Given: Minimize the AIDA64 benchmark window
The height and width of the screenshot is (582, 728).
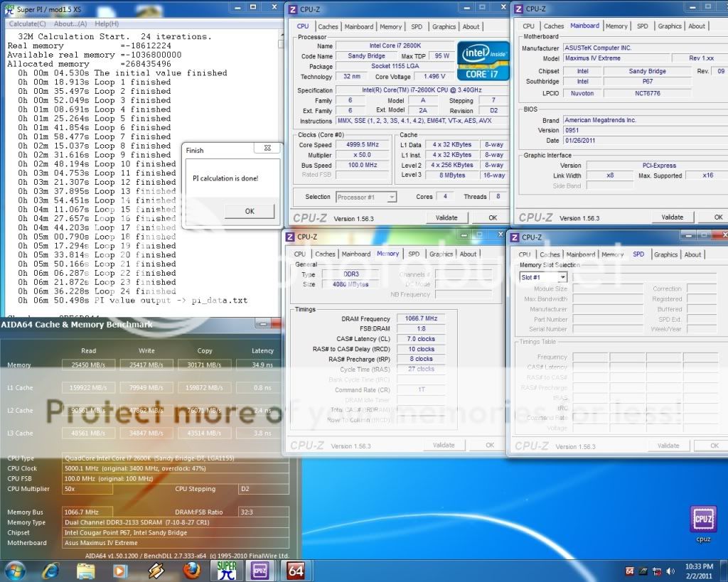Looking at the screenshot, I should [262, 324].
